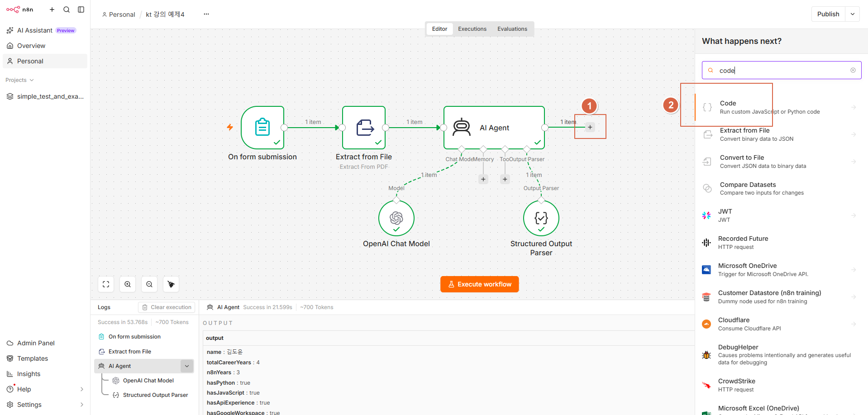Screen dimensions: 868x415
Task: Open Publish dropdown arrow
Action: (853, 14)
